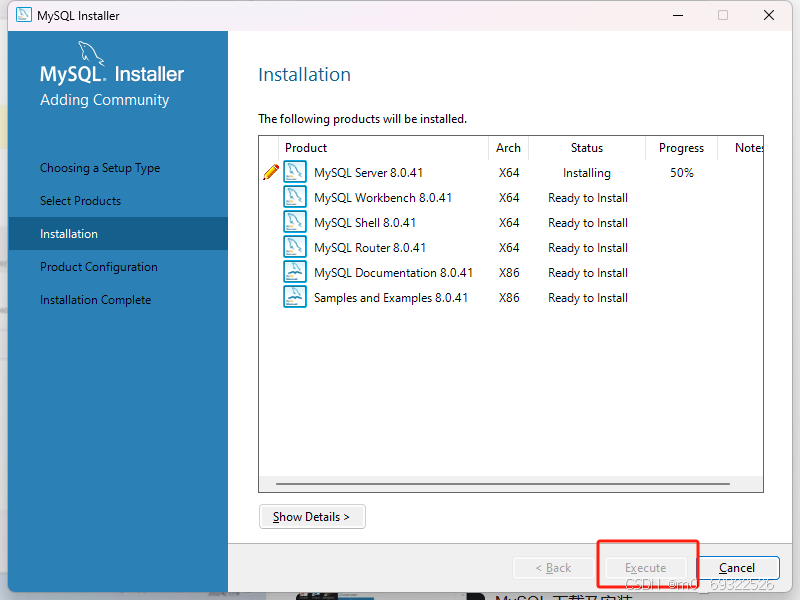Jump to the Installation Complete step

(x=95, y=300)
